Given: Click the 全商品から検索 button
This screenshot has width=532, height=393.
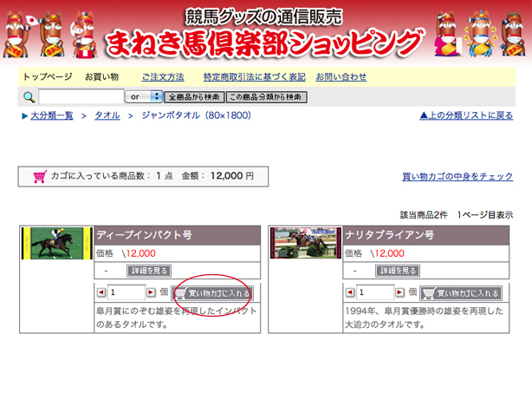Looking at the screenshot, I should (194, 97).
